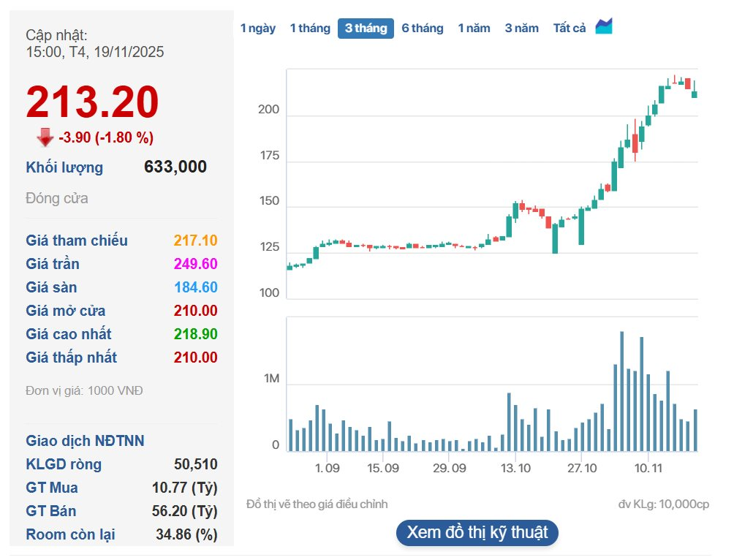Show full history with Tất cả

pyautogui.click(x=569, y=29)
